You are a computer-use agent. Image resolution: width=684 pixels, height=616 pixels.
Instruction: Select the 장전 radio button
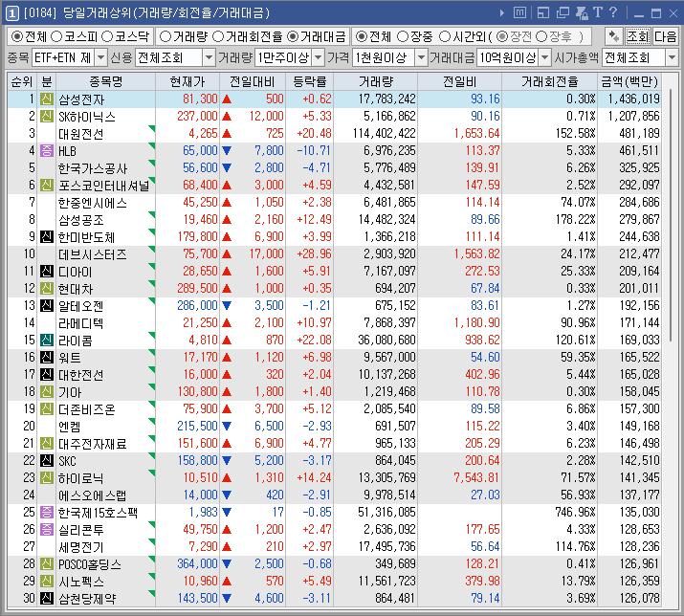pos(501,36)
